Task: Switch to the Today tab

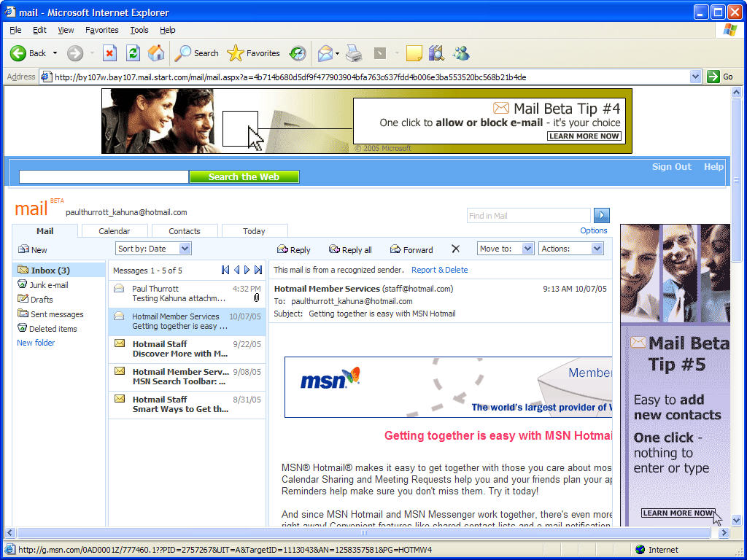Action: (x=254, y=231)
